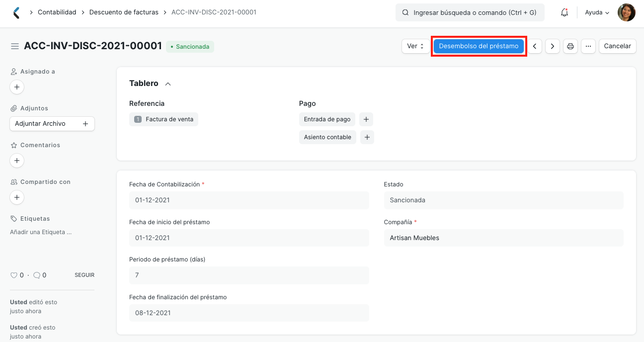644x342 pixels.
Task: Click SEGUIR to follow document
Action: [x=84, y=275]
